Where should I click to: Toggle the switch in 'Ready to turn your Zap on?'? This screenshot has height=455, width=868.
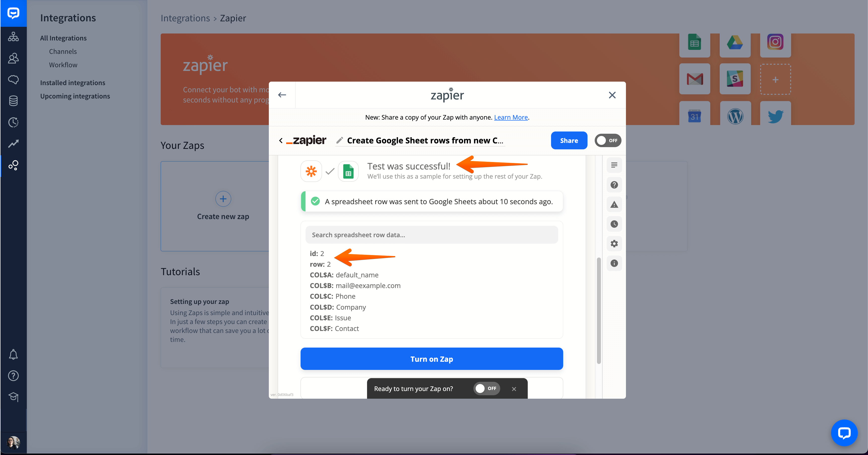[x=487, y=389]
